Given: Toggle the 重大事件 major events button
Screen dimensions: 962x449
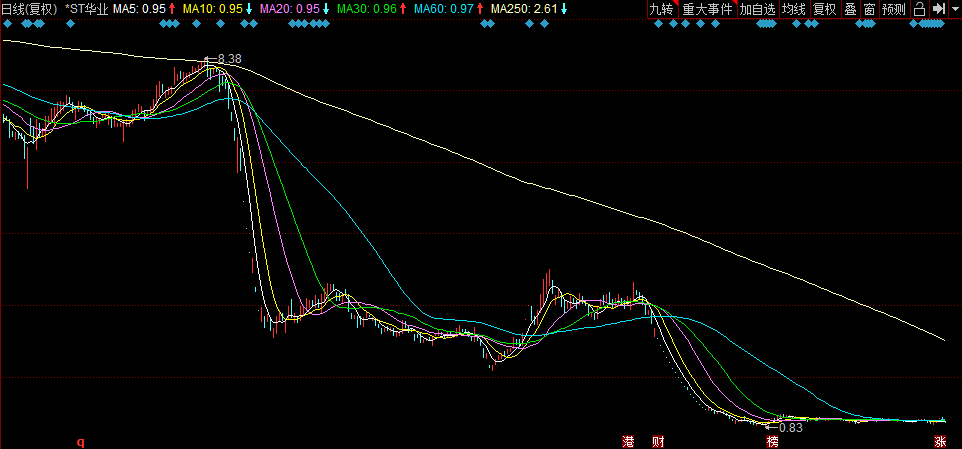Looking at the screenshot, I should pyautogui.click(x=707, y=9).
